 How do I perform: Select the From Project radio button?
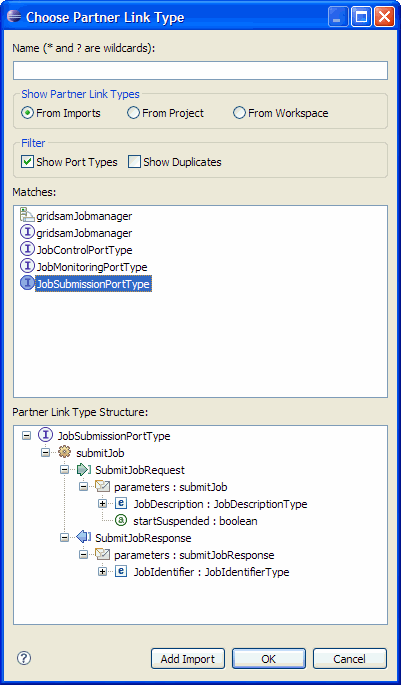133,113
